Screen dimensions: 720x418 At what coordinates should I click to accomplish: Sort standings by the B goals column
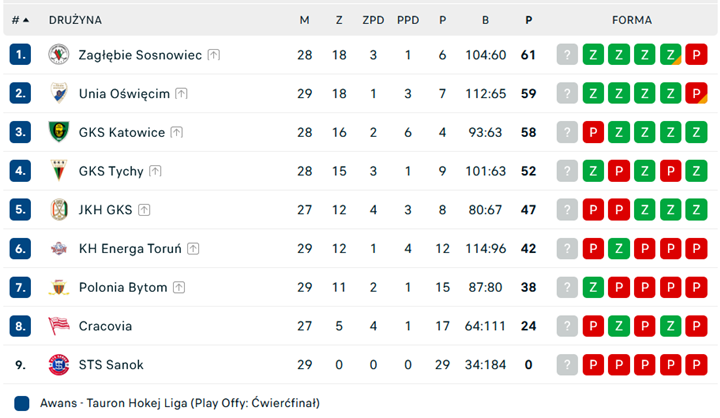485,20
